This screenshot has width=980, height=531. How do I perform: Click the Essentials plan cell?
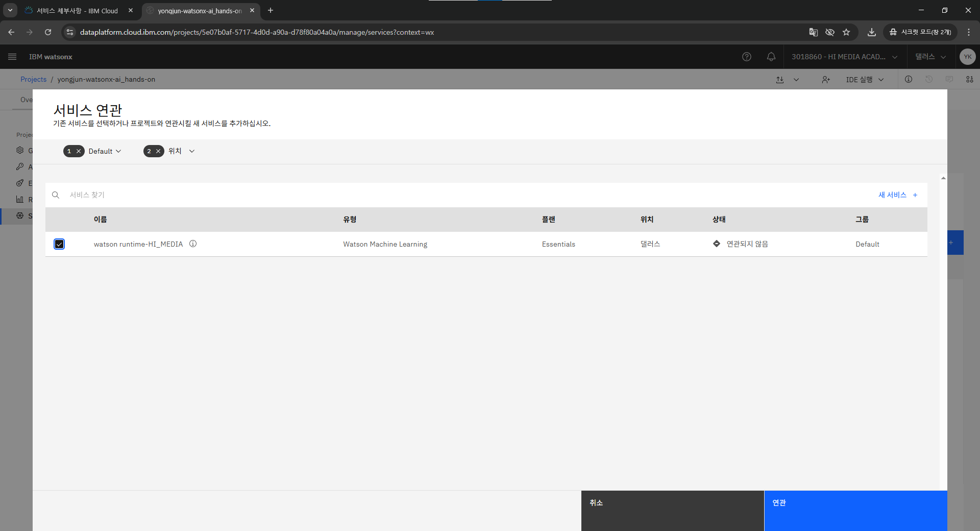point(558,244)
